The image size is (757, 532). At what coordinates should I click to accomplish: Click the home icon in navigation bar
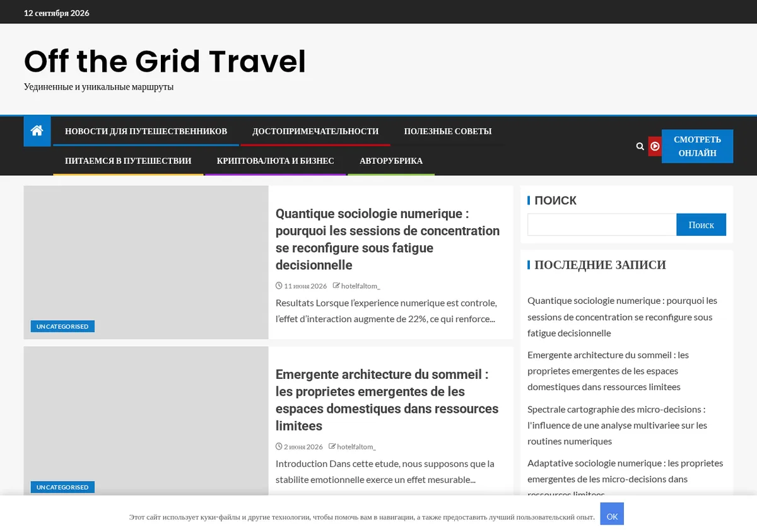pyautogui.click(x=37, y=131)
